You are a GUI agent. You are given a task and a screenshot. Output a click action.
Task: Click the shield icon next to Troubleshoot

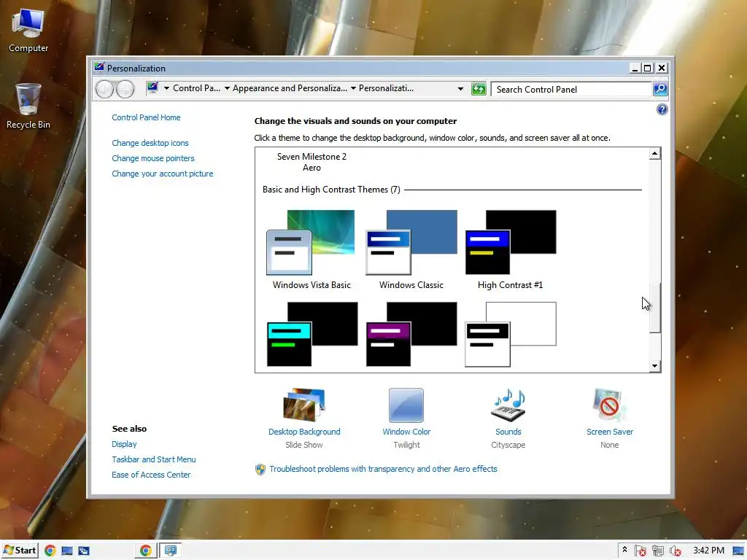tap(260, 470)
